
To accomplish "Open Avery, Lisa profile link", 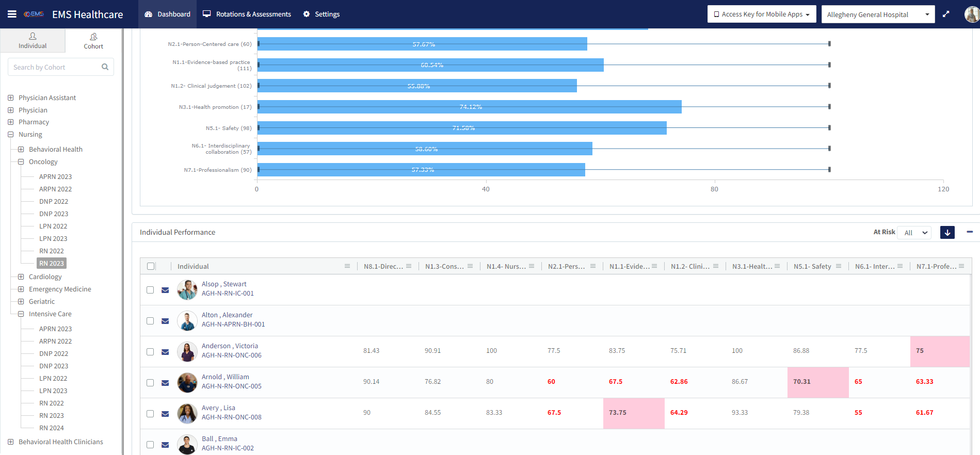I will (x=218, y=408).
